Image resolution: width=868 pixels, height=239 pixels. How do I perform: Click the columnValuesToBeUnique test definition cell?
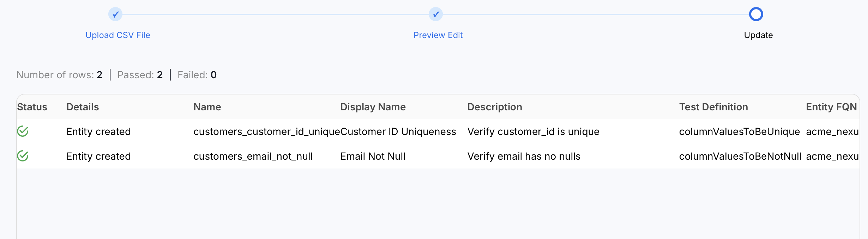(x=739, y=131)
